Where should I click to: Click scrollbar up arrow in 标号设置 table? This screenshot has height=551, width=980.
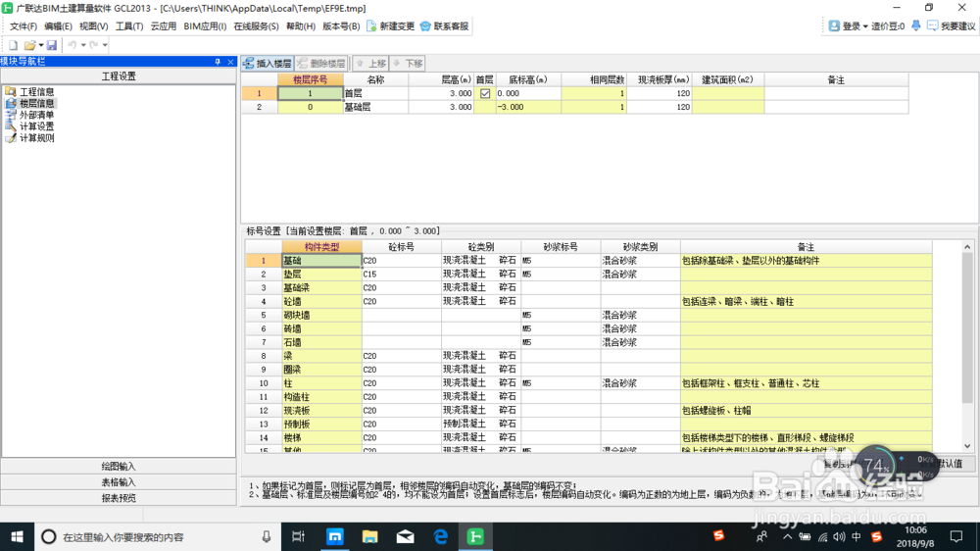coord(967,247)
